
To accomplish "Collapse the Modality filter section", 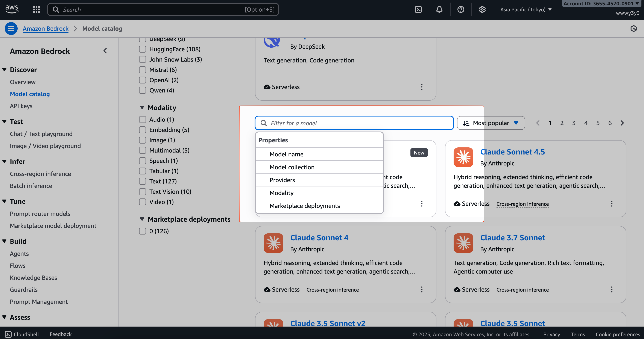I will click(142, 107).
